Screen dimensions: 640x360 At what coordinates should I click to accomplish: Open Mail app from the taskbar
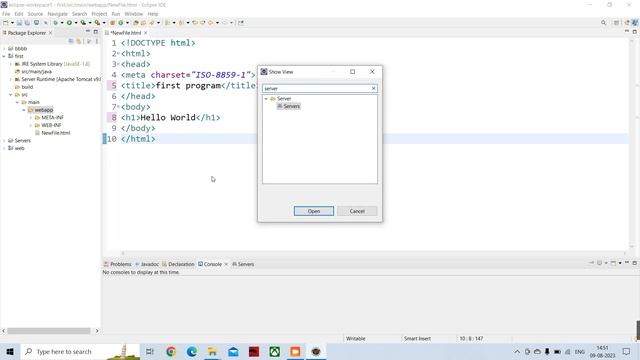[x=233, y=351]
